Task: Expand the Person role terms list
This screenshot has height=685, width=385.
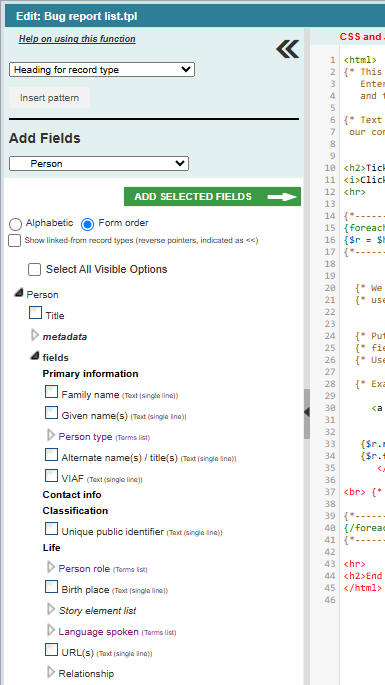Action: click(x=51, y=567)
